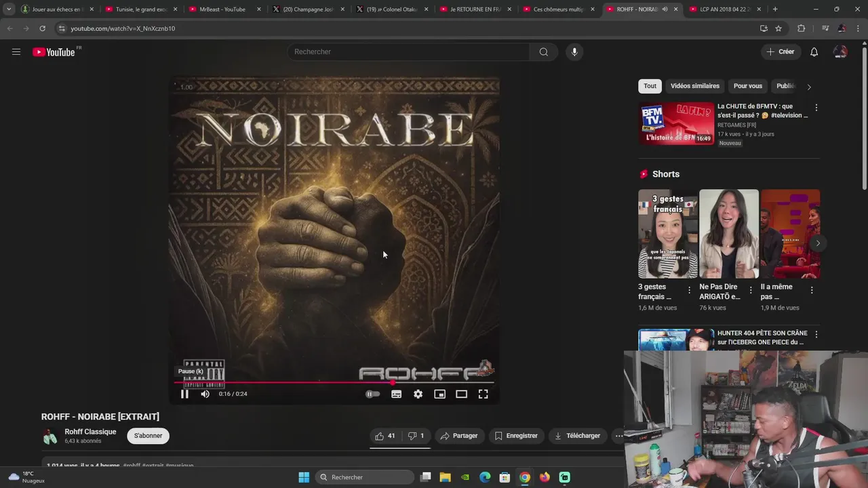Screen dimensions: 868x488
Task: Subscribe with the S'abonner button
Action: coord(148,436)
